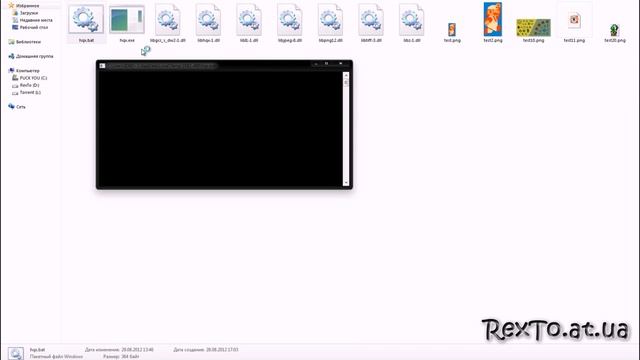The width and height of the screenshot is (640, 360).
Task: Open Компьютер (Computer) in the sidebar
Action: [24, 71]
